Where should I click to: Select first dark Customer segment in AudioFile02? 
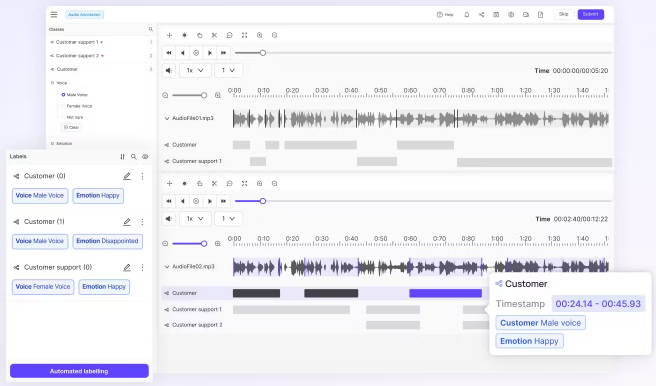256,294
